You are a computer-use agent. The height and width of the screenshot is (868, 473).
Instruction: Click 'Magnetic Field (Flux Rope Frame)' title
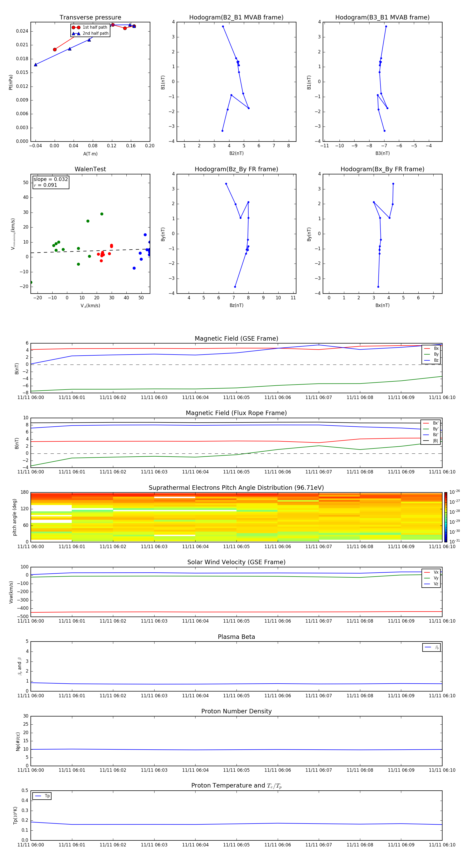pyautogui.click(x=236, y=413)
